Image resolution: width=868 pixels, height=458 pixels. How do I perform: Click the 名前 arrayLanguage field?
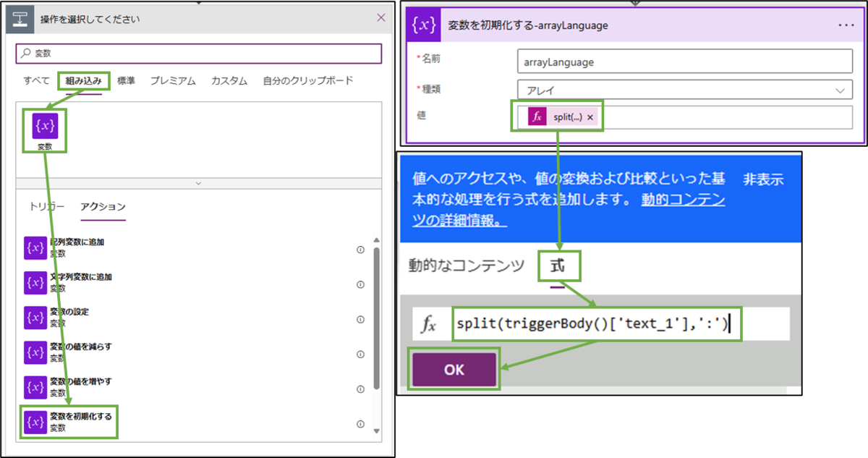point(685,62)
